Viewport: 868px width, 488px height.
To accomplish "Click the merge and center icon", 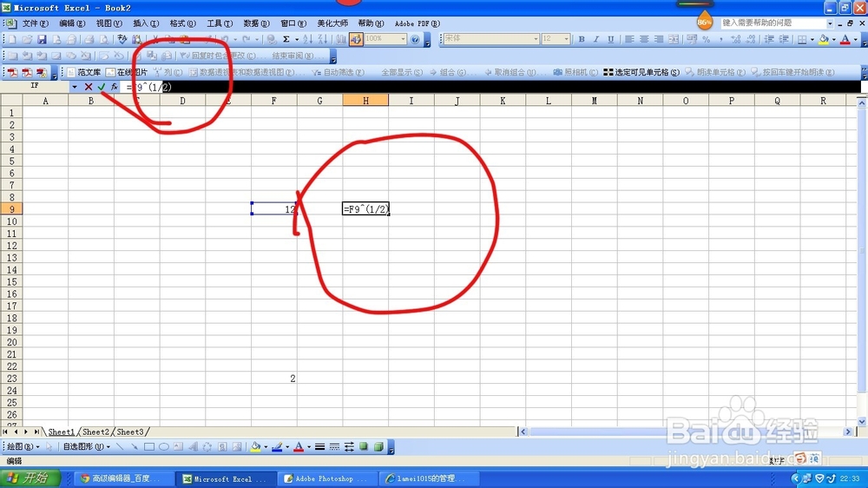I will click(x=674, y=39).
